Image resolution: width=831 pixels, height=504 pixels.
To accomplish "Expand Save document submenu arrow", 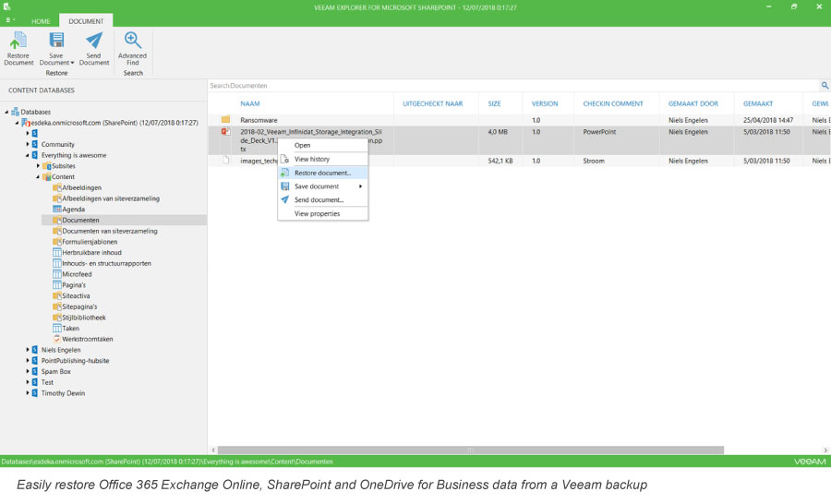I will tap(360, 186).
